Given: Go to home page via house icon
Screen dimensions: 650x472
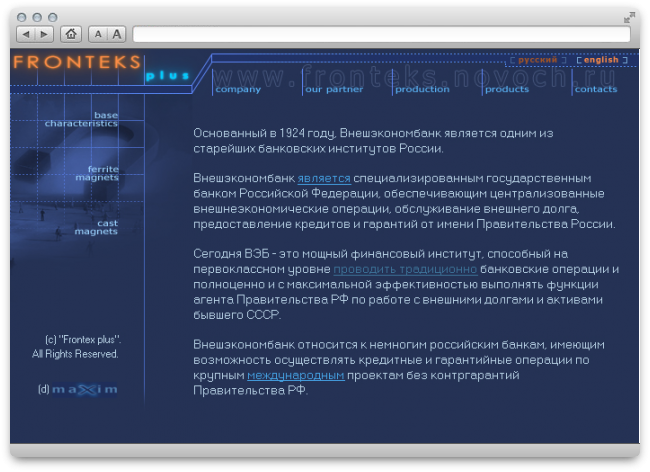Looking at the screenshot, I should 71,34.
